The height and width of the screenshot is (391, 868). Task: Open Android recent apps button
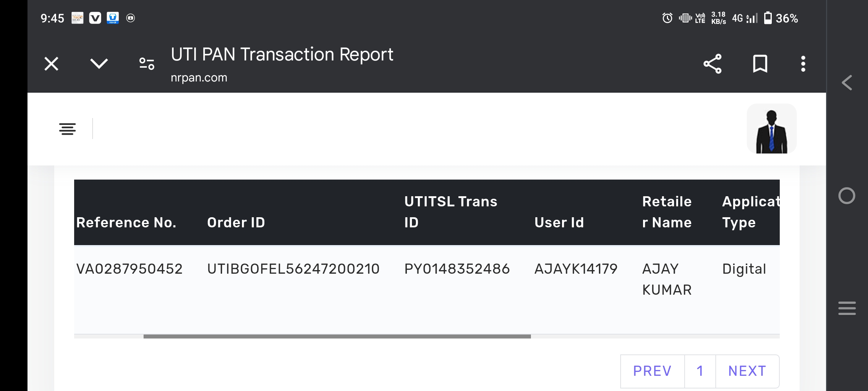coord(847,308)
